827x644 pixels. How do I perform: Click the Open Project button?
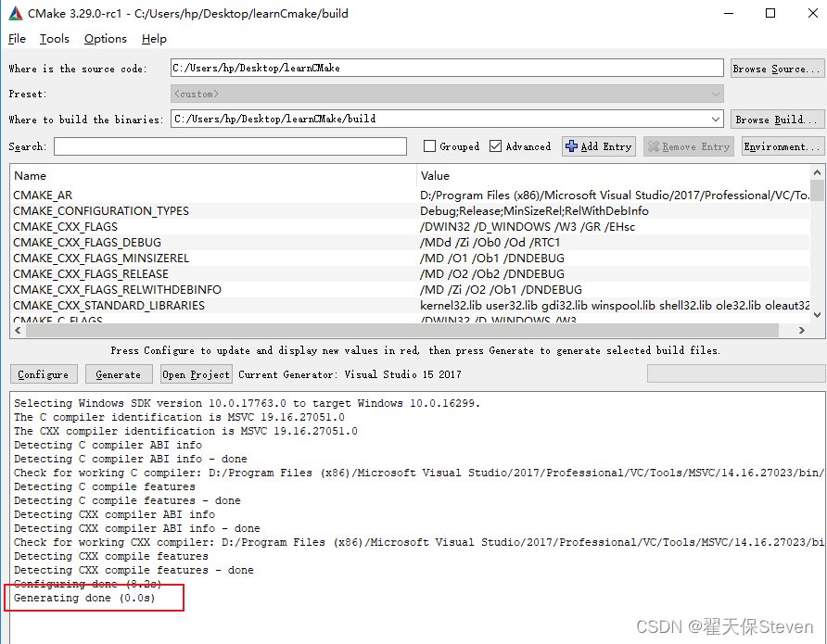coord(197,374)
